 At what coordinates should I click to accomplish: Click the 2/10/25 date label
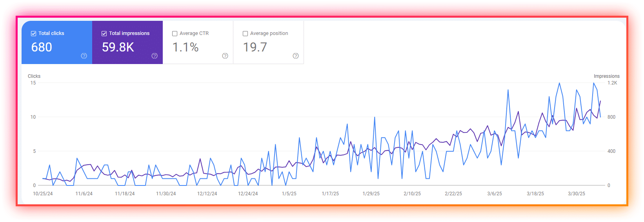point(412,194)
